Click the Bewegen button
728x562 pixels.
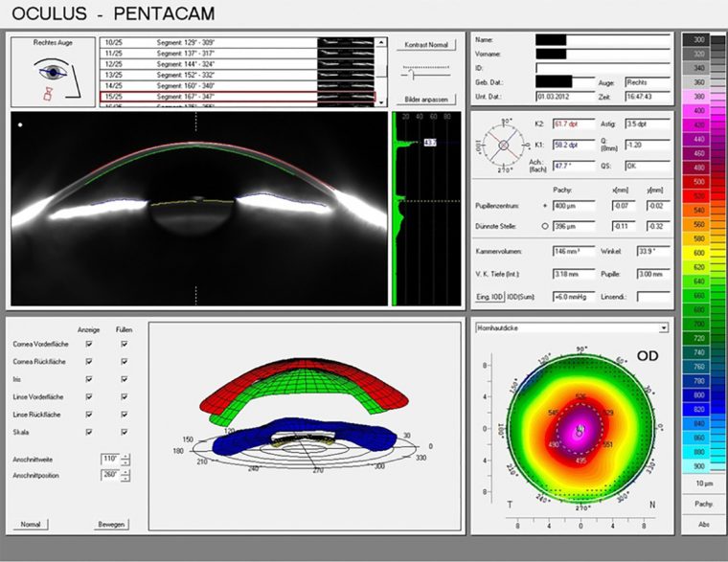tap(111, 524)
